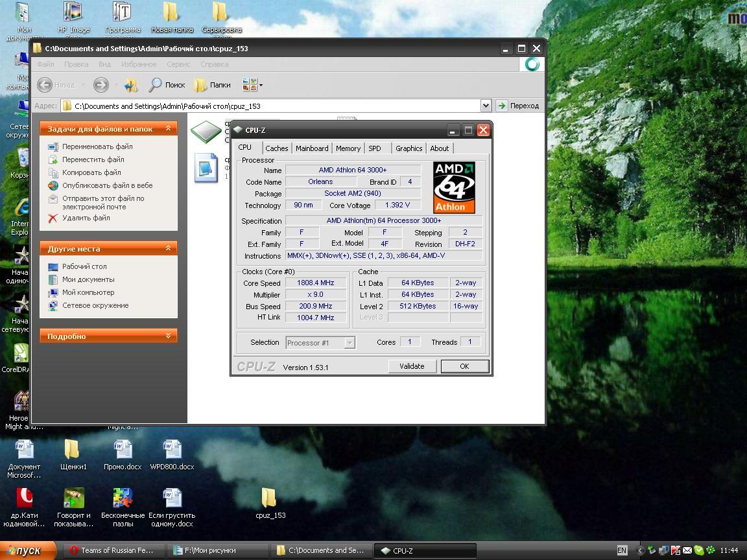Open the Избранное menu in Explorer

click(139, 64)
